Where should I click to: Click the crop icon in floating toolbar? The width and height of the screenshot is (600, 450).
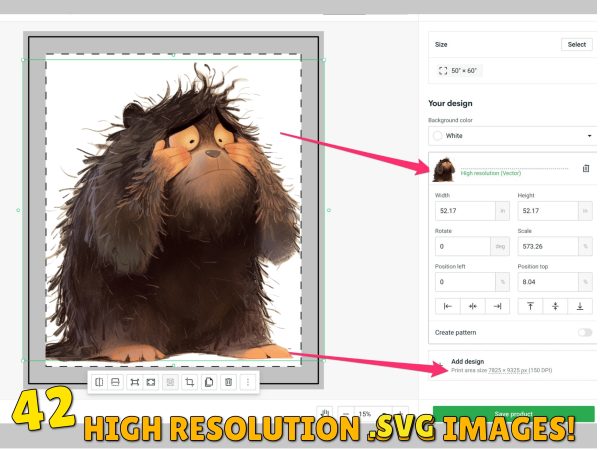[x=190, y=382]
